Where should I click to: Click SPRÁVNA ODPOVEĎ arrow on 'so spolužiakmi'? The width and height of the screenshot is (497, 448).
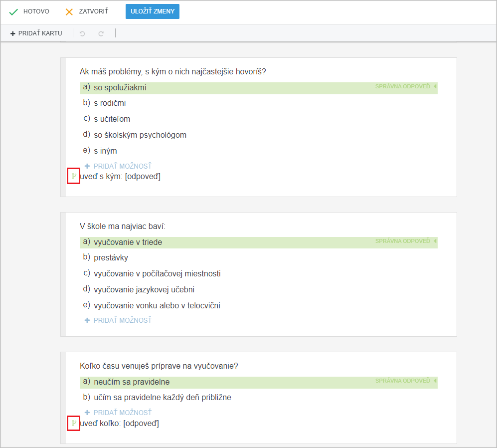click(435, 86)
